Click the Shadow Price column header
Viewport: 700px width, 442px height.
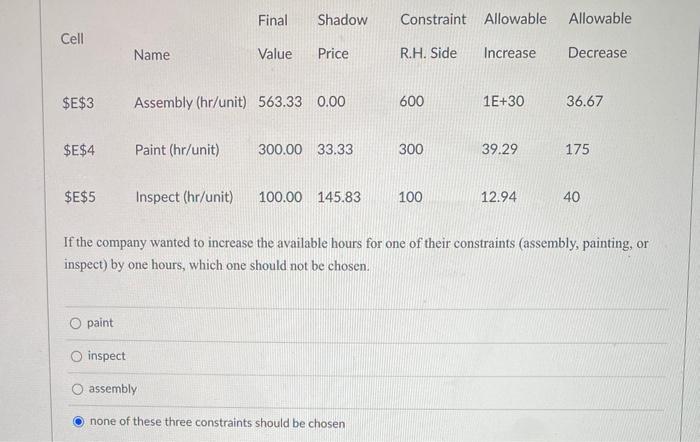[342, 36]
